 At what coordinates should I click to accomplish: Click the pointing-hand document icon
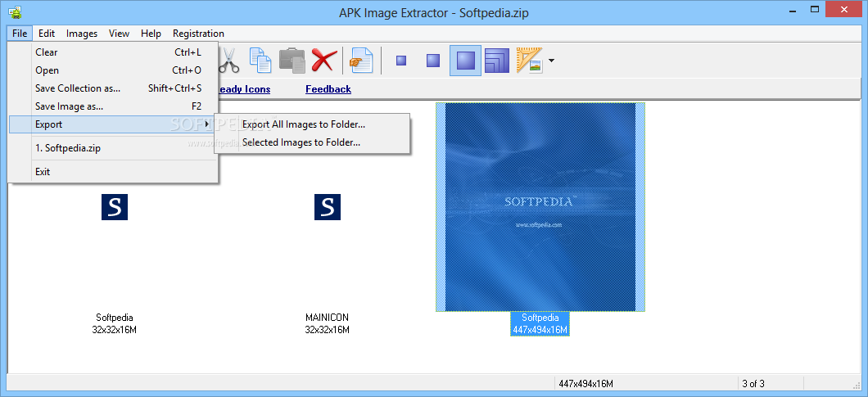coord(361,61)
